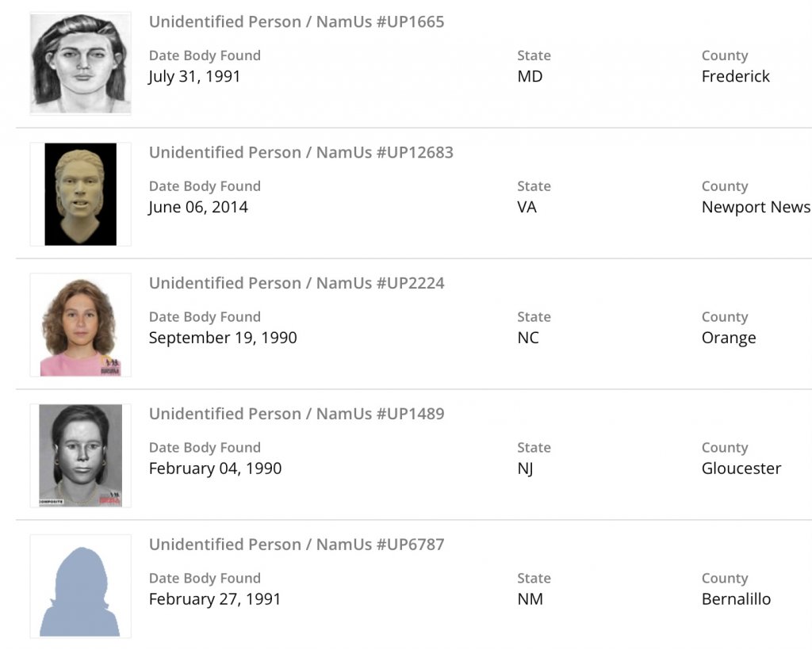This screenshot has height=650, width=812.
Task: Open case title NamUs #UP2224
Action: point(297,284)
